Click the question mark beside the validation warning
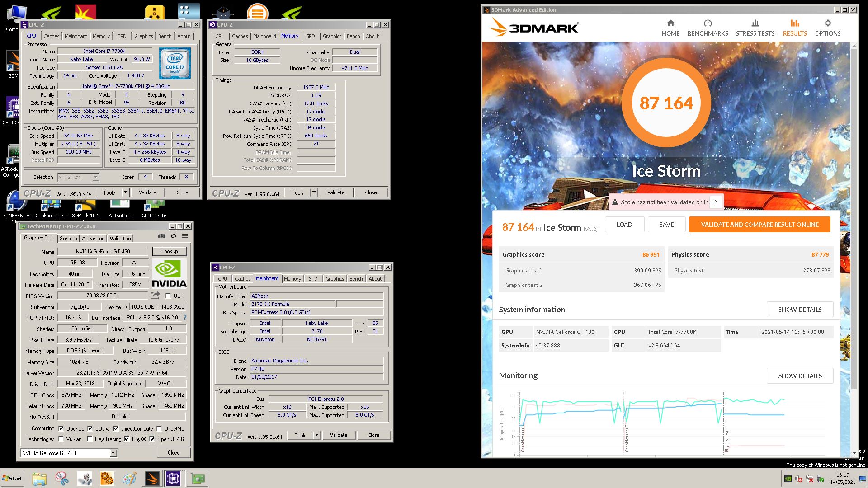 point(716,202)
